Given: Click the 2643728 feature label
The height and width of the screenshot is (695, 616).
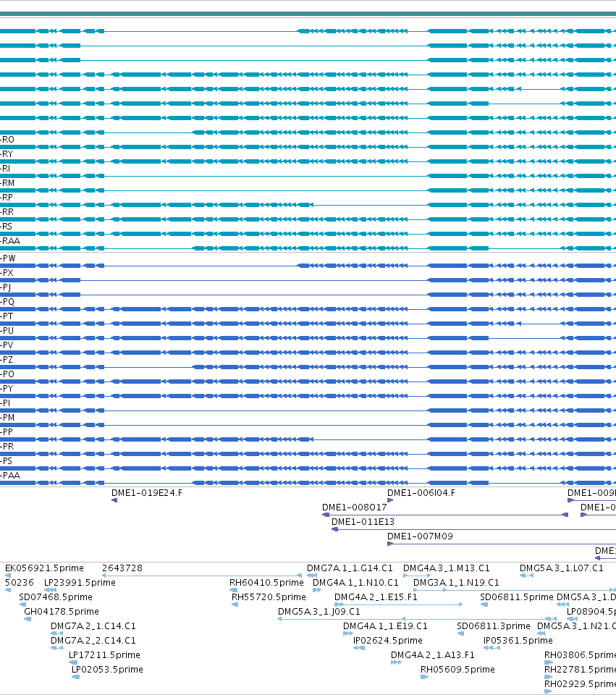Looking at the screenshot, I should pos(122,568).
